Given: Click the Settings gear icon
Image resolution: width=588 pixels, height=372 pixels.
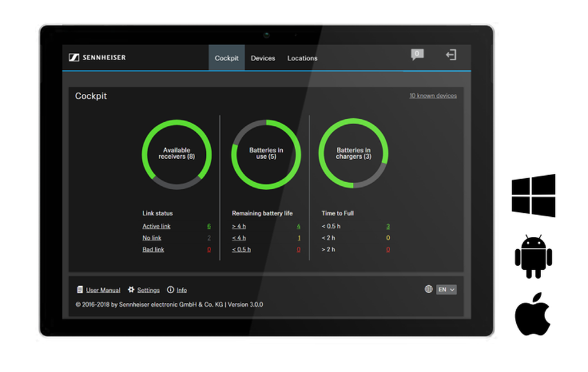Looking at the screenshot, I should tap(131, 290).
